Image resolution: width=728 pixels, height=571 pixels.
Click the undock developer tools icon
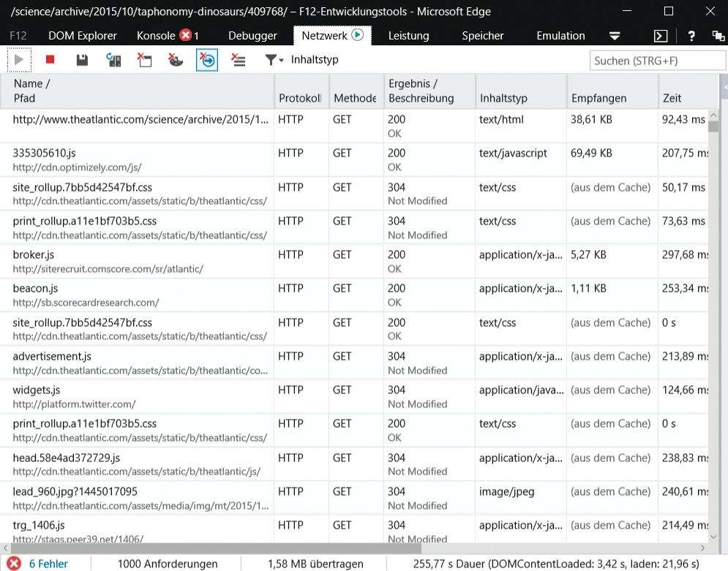717,36
